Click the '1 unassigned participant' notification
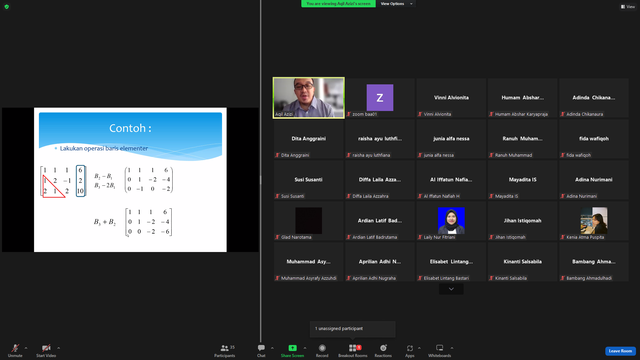The width and height of the screenshot is (640, 360). click(x=353, y=329)
